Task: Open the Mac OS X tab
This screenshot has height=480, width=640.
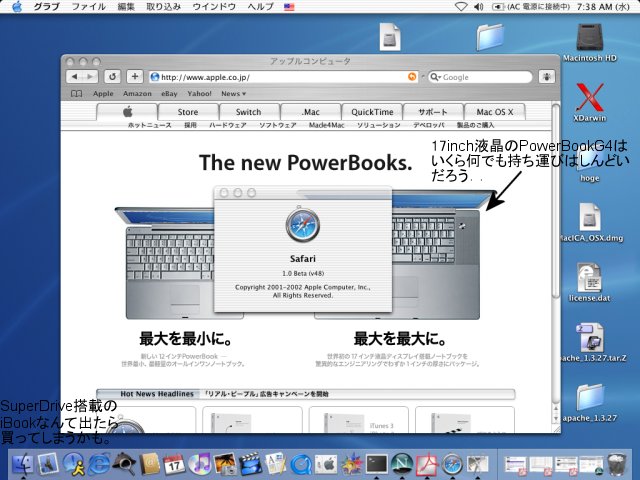Action: [x=495, y=112]
